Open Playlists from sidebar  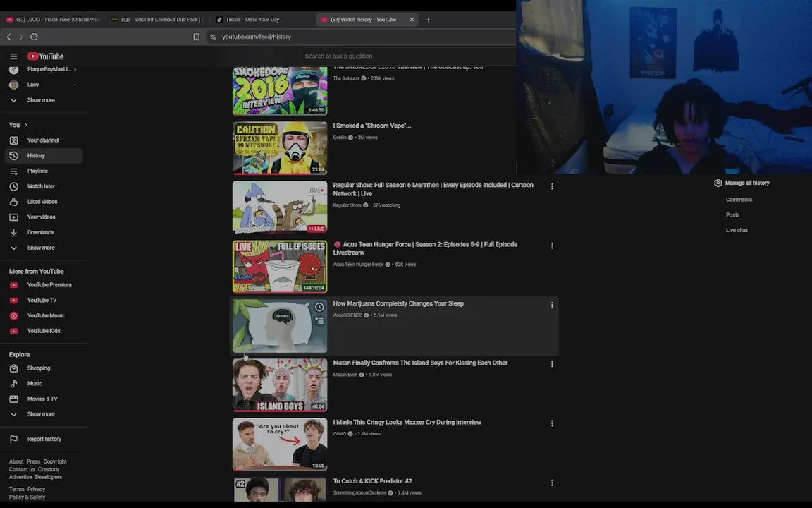click(44, 171)
